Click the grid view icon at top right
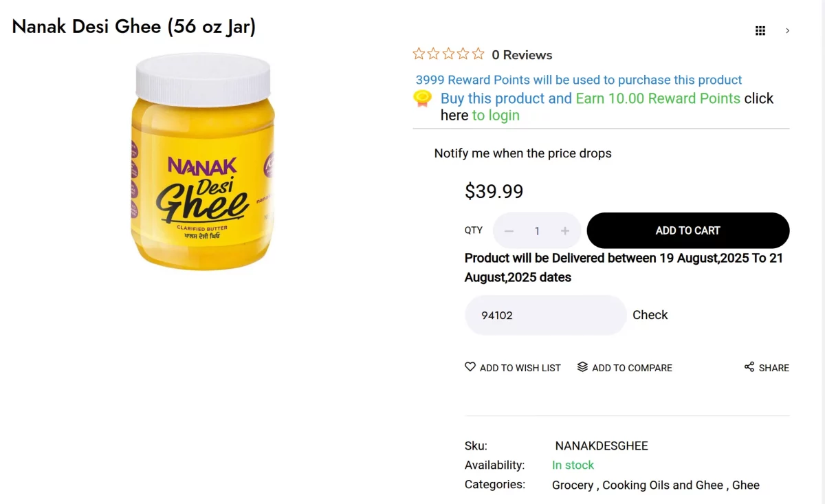The image size is (825, 504). tap(760, 30)
